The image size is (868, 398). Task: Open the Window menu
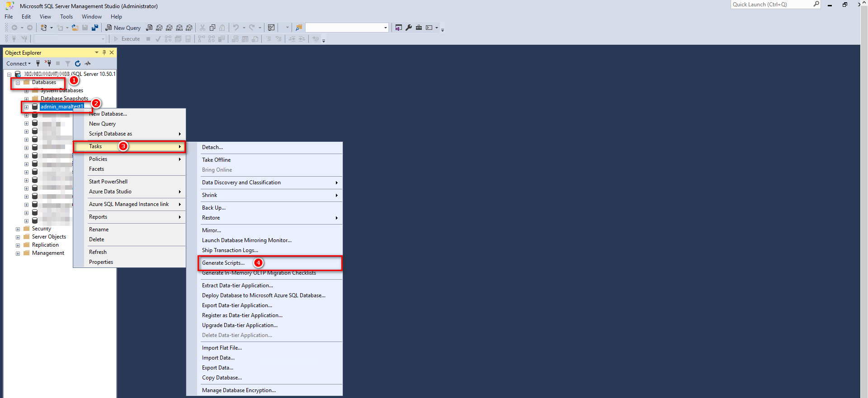[x=92, y=17]
